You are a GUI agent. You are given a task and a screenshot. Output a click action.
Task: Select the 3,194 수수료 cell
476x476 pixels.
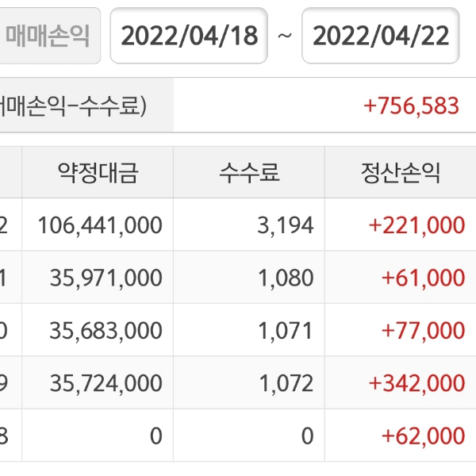pyautogui.click(x=286, y=225)
